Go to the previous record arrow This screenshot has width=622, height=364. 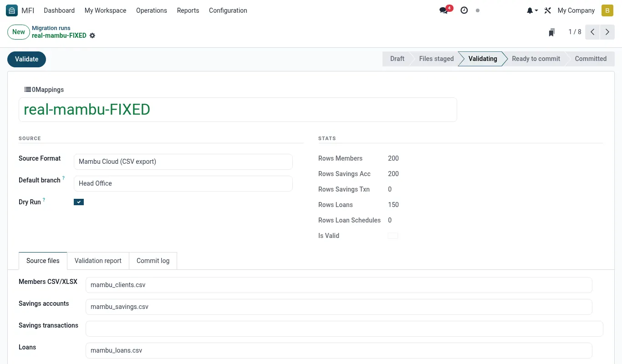pyautogui.click(x=592, y=32)
